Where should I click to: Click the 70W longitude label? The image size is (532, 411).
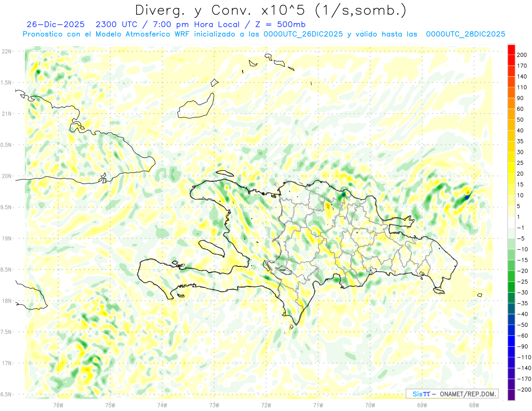click(370, 404)
